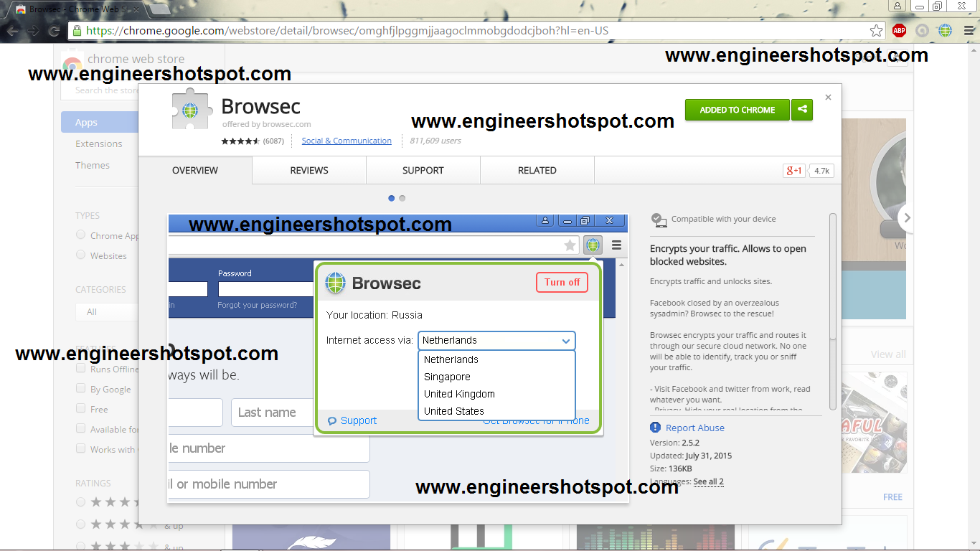Open the Adblock Plus ABP extension icon
This screenshot has width=980, height=551.
click(899, 31)
